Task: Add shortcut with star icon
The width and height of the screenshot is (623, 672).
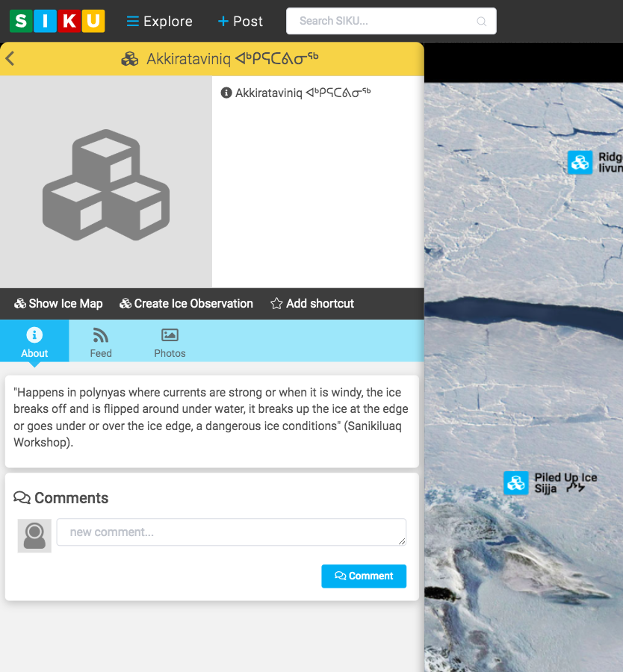Action: pyautogui.click(x=312, y=303)
